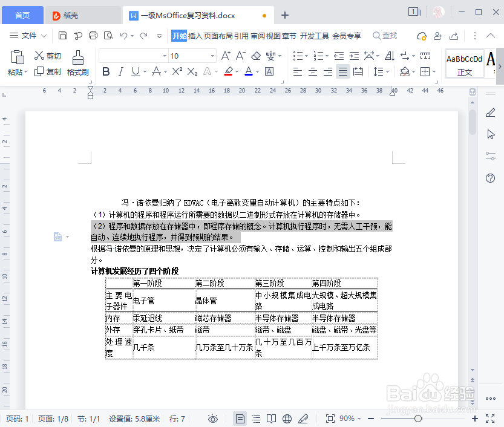Align text left
Screen dimensions: 504x427
pyautogui.click(x=298, y=71)
